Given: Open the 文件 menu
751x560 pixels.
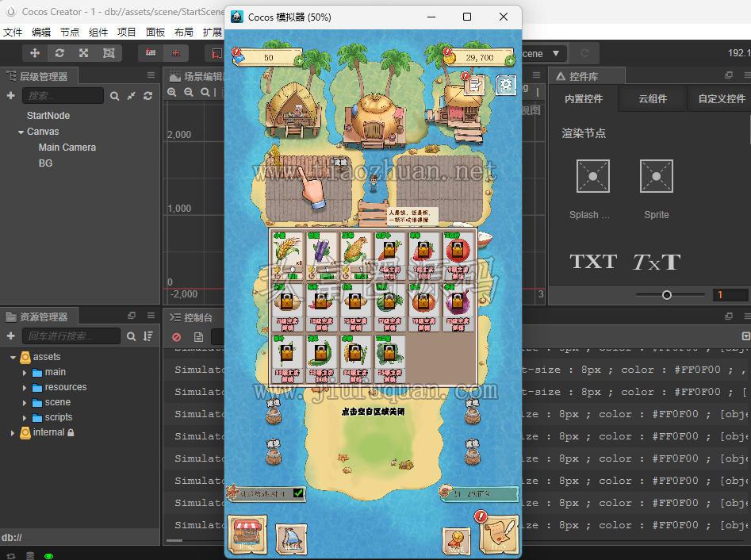Looking at the screenshot, I should 13,32.
